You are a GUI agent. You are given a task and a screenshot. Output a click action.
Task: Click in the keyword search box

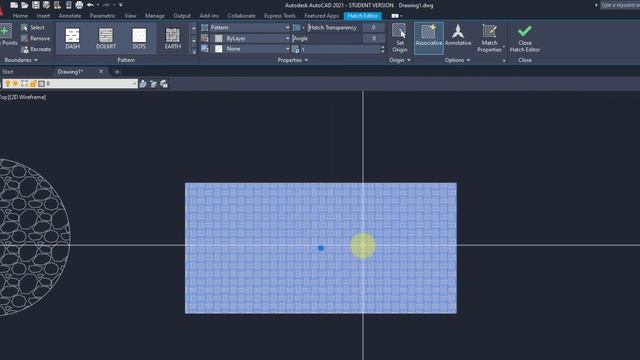[620, 5]
